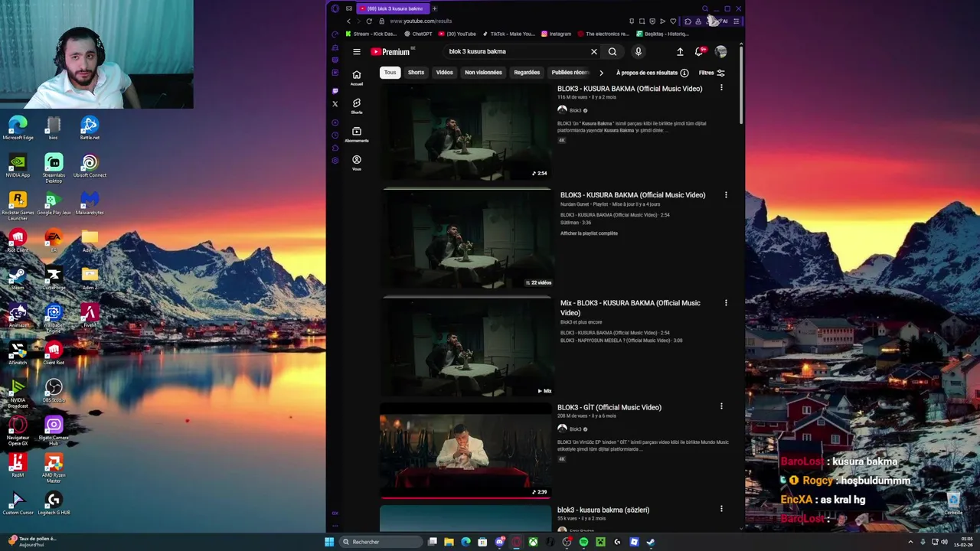
Task: Open a new browser tab with plus
Action: click(434, 8)
